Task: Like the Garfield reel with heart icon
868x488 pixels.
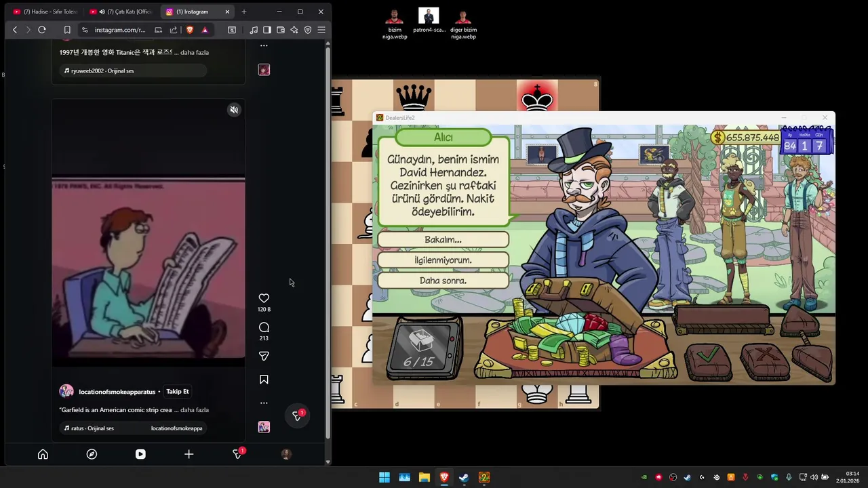Action: point(264,298)
